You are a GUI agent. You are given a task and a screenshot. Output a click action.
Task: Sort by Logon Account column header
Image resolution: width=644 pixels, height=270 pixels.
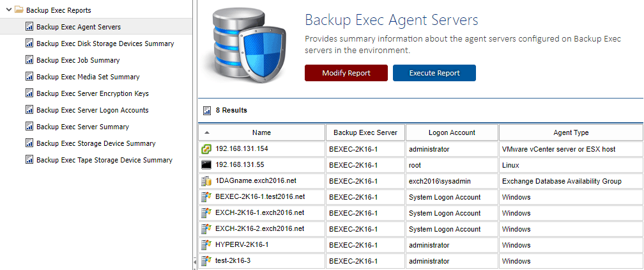(x=452, y=132)
